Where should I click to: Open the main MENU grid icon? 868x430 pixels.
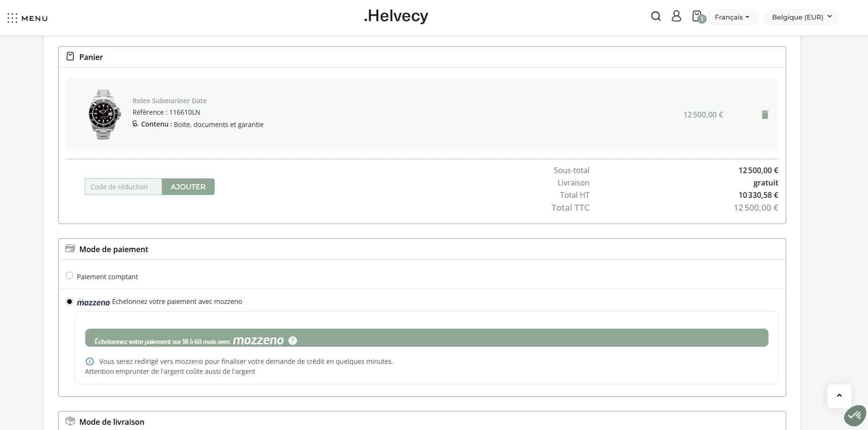point(12,18)
